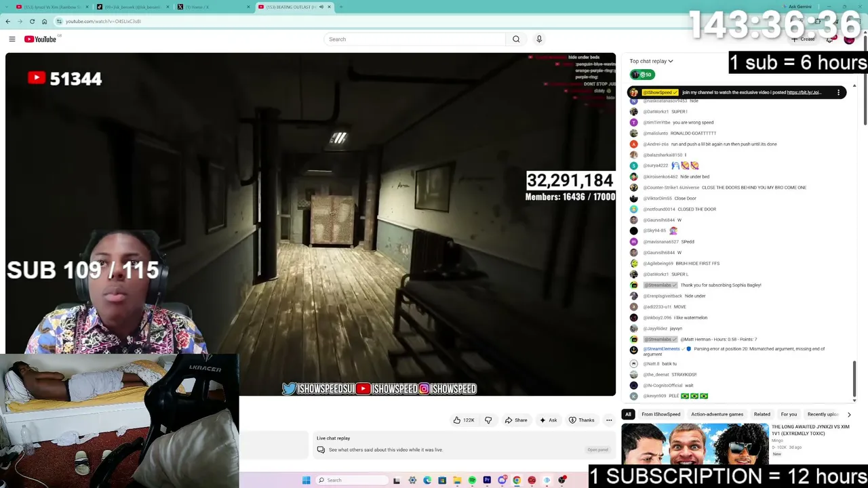Screen dimensions: 868x488
Task: Open the Jynxzi vs Xim video thumbnail
Action: [694, 444]
